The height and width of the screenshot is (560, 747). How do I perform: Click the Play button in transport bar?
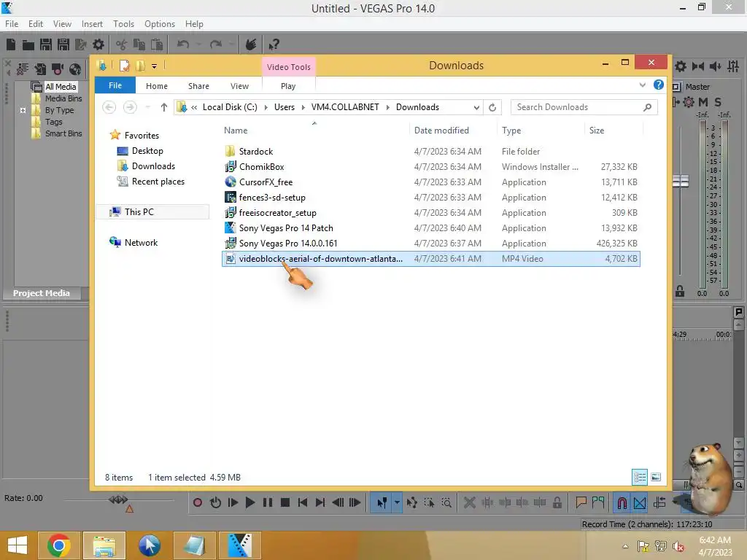click(250, 502)
